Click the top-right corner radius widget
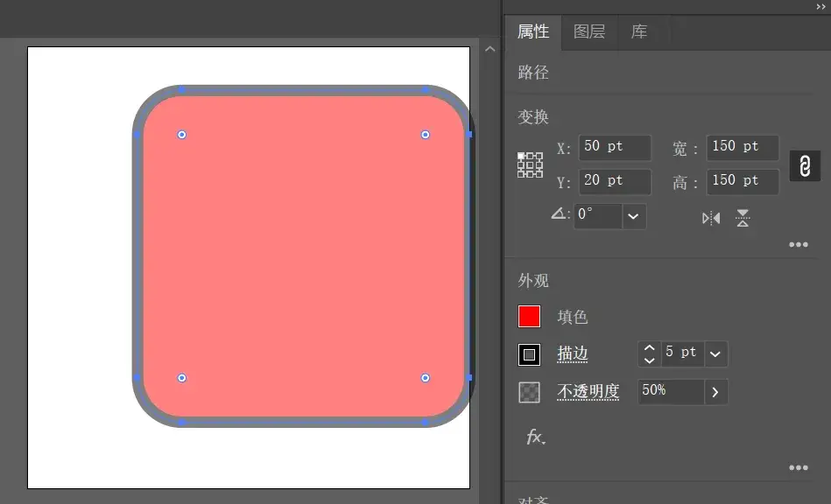The image size is (831, 504). (x=425, y=135)
